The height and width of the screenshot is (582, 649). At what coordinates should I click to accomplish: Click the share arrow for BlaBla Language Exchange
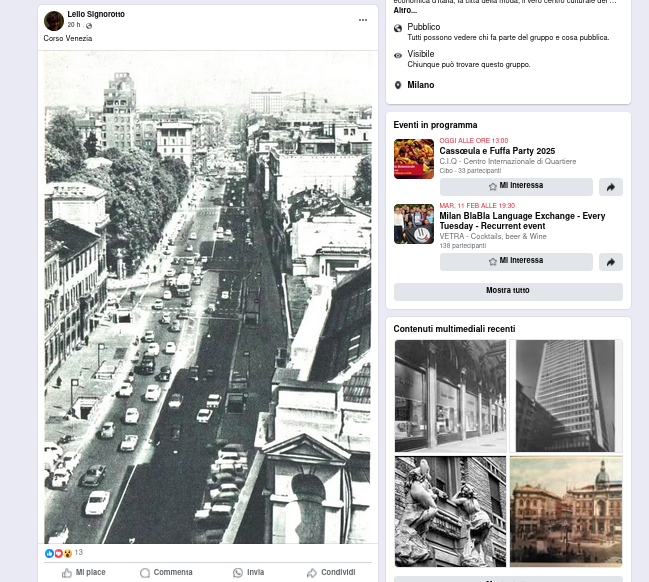(x=610, y=262)
